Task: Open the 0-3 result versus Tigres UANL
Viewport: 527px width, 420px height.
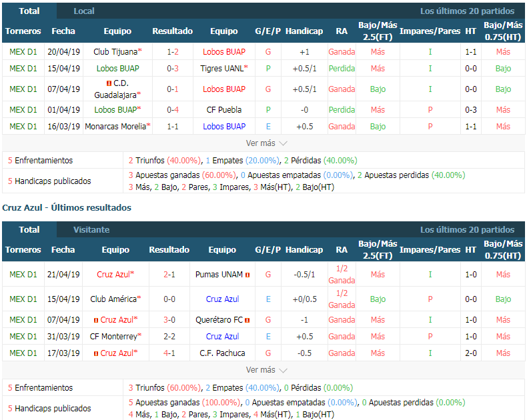Action: [173, 69]
